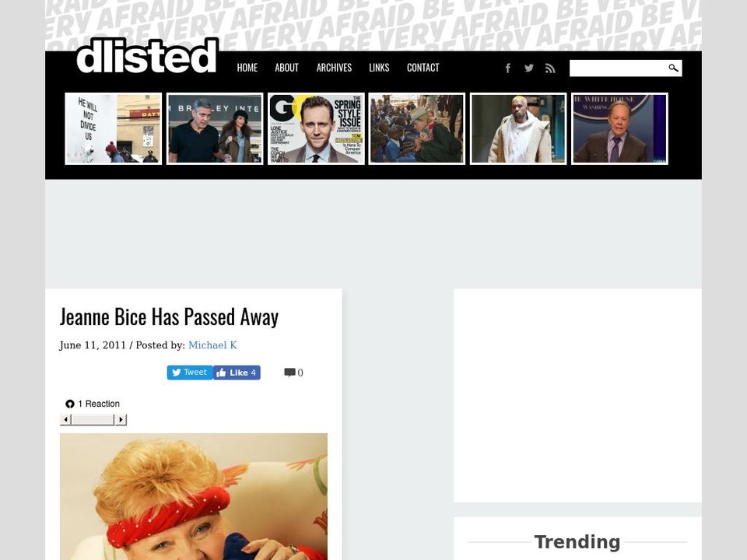Open the Twitter bird icon in header

click(x=529, y=68)
